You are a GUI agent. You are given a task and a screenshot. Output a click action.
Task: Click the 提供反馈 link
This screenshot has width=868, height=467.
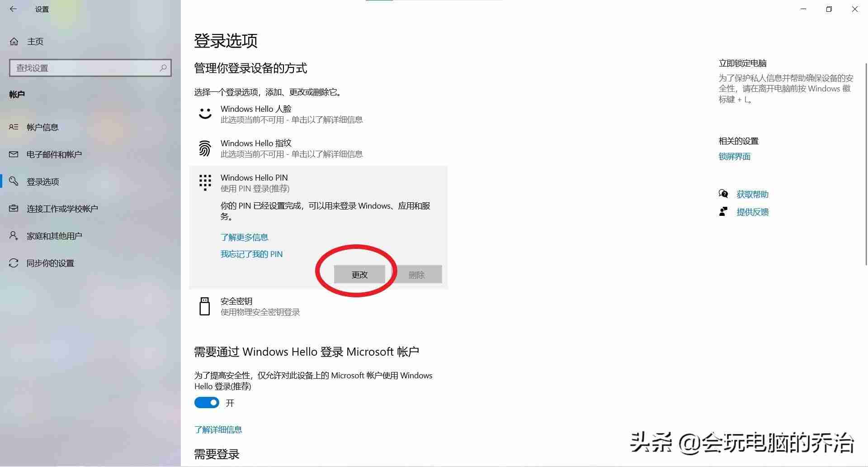[x=753, y=212]
